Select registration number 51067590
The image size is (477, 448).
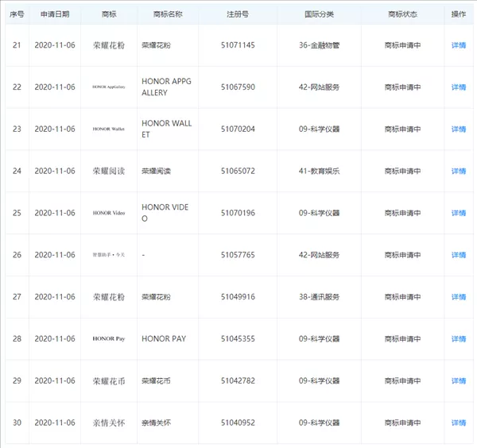pyautogui.click(x=238, y=87)
